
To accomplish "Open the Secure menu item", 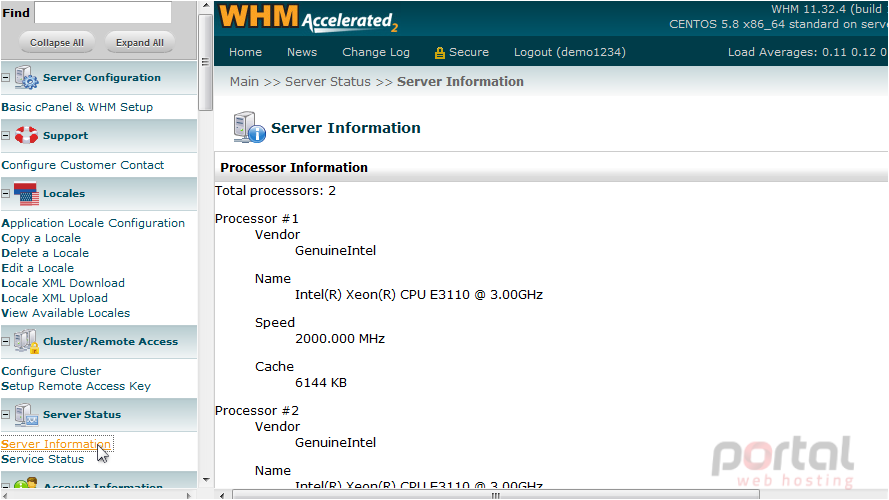I will [x=468, y=52].
